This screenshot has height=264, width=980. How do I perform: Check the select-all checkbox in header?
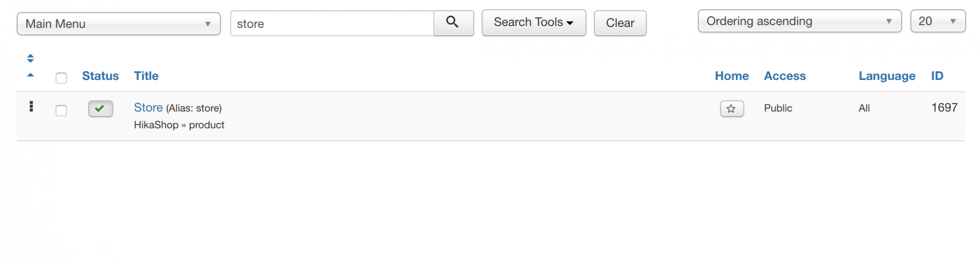(61, 78)
